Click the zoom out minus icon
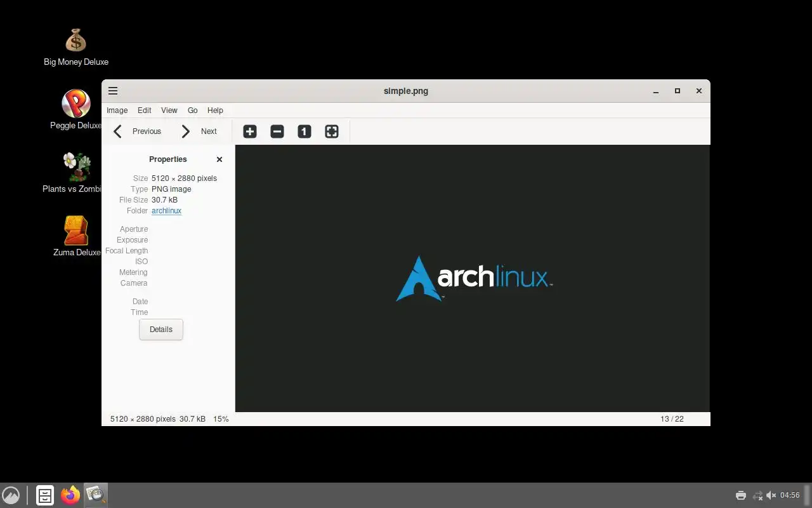 click(x=277, y=131)
